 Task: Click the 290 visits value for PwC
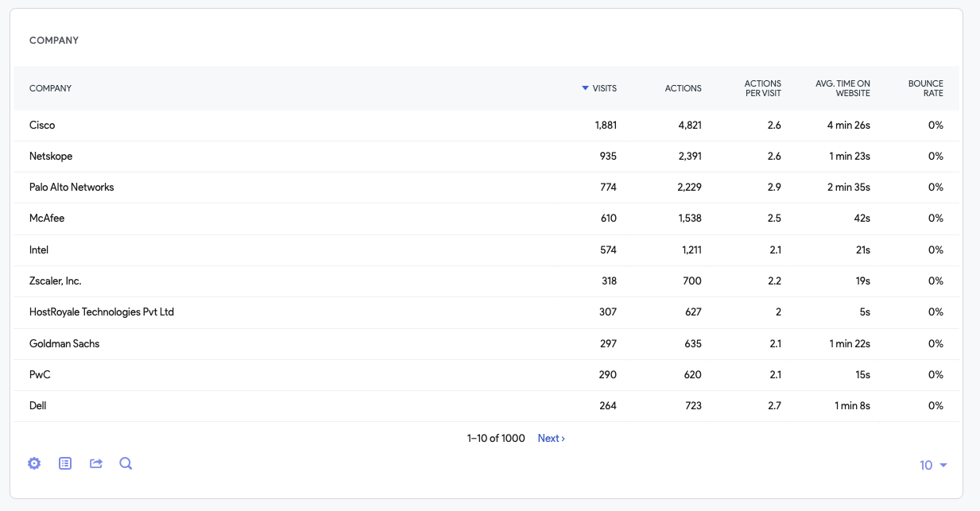[608, 375]
